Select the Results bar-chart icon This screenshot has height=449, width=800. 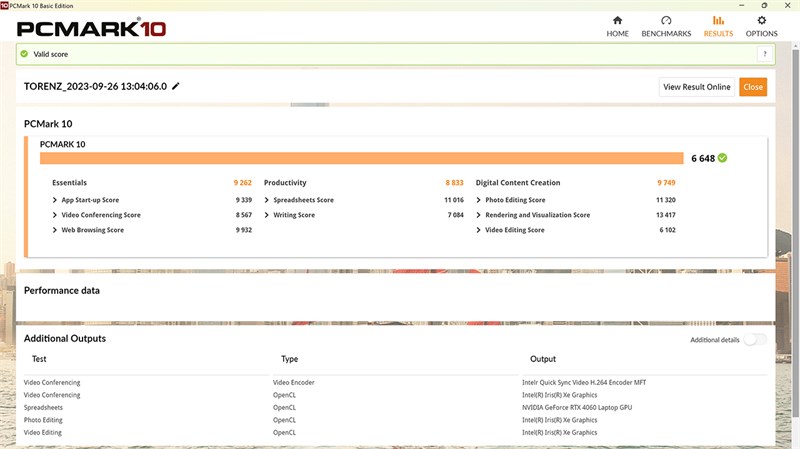coord(718,20)
